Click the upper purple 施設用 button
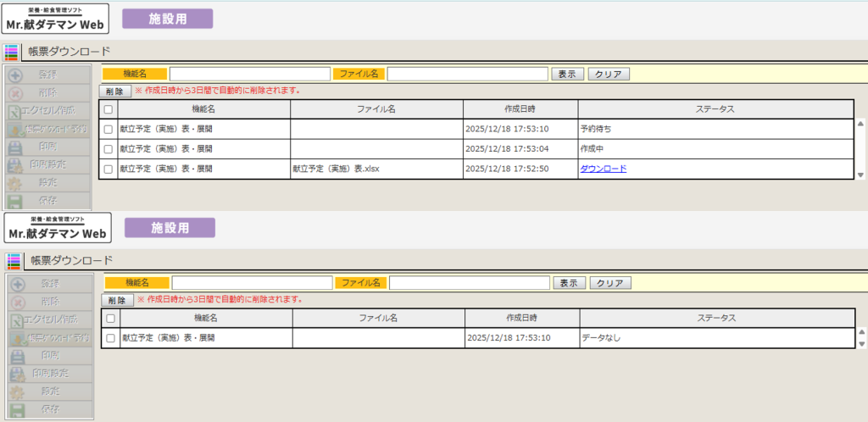 [168, 19]
